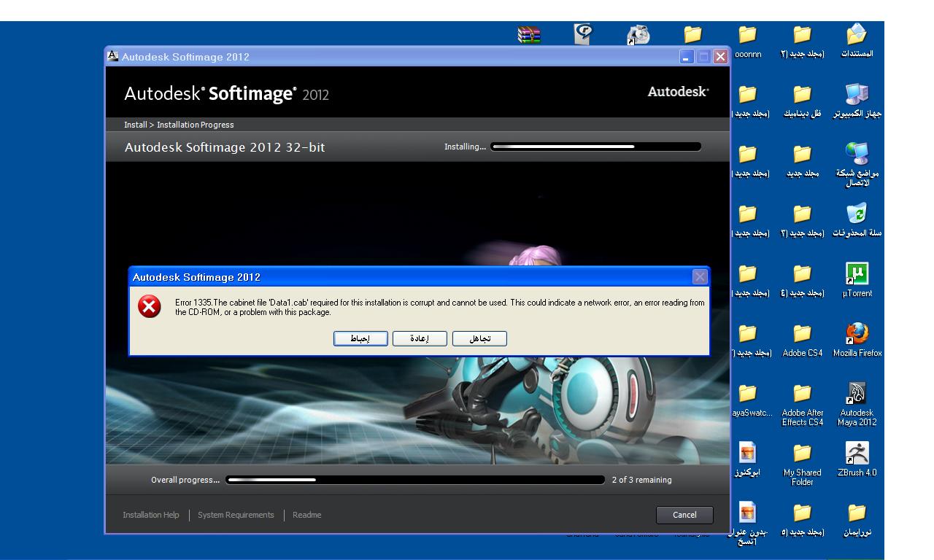Click the installer window's title bar app icon
Image resolution: width=934 pixels, height=560 pixels.
pos(113,56)
